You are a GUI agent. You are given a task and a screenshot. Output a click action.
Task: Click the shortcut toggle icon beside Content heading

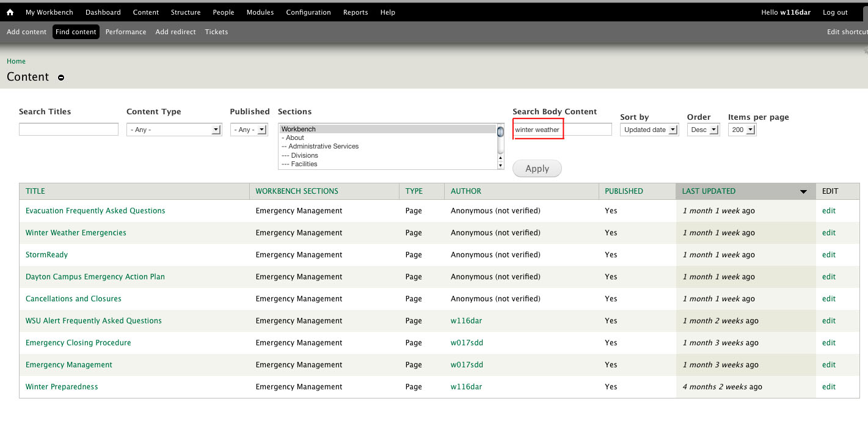tap(61, 78)
